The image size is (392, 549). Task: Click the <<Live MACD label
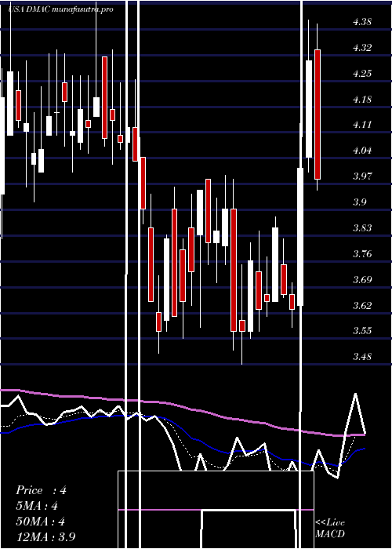(x=330, y=528)
